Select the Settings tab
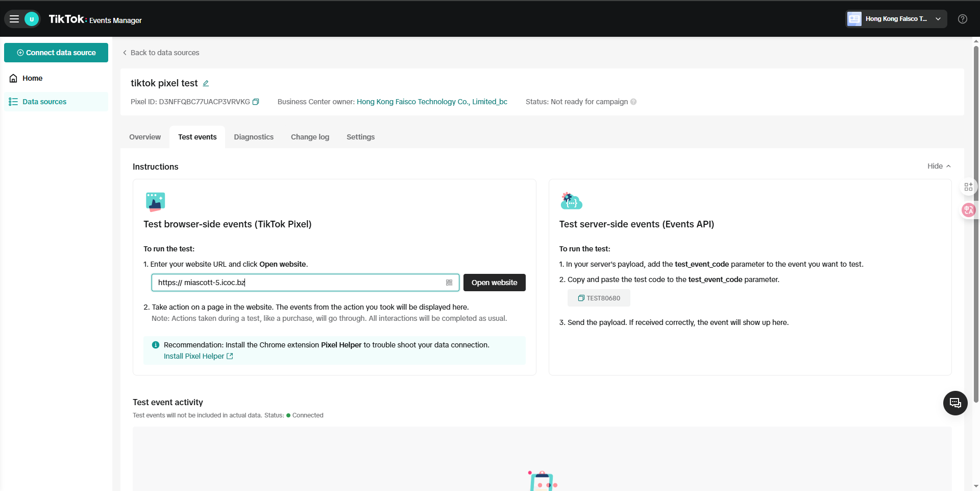Viewport: 980px width, 491px height. [360, 137]
